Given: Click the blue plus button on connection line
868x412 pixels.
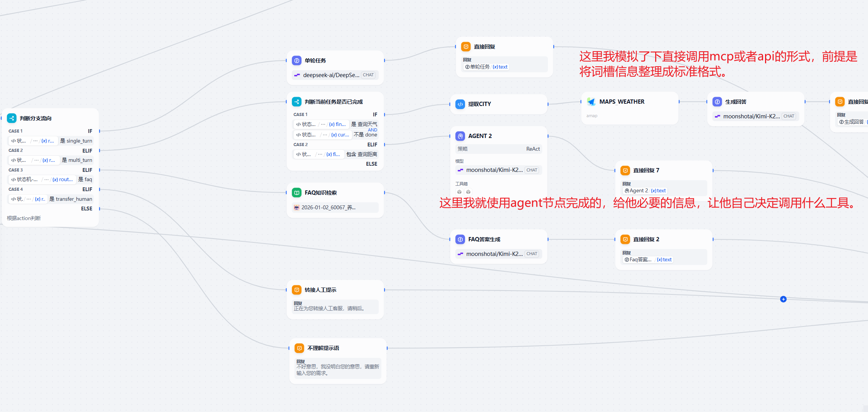Looking at the screenshot, I should pyautogui.click(x=783, y=299).
